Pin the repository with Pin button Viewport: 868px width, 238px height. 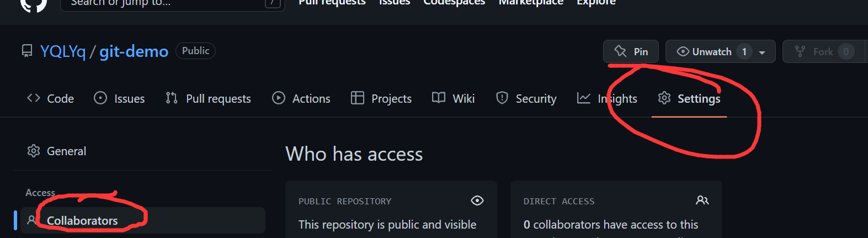(x=631, y=51)
